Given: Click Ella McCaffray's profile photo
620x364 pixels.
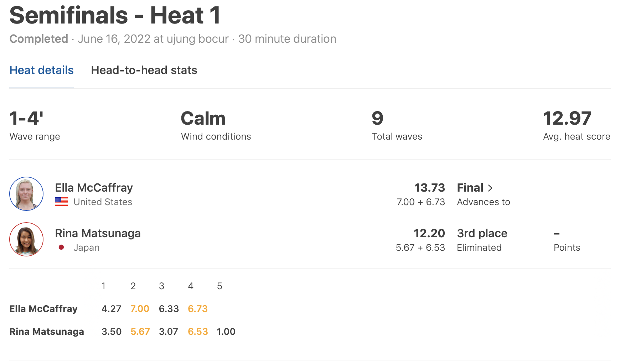Looking at the screenshot, I should pos(26,194).
